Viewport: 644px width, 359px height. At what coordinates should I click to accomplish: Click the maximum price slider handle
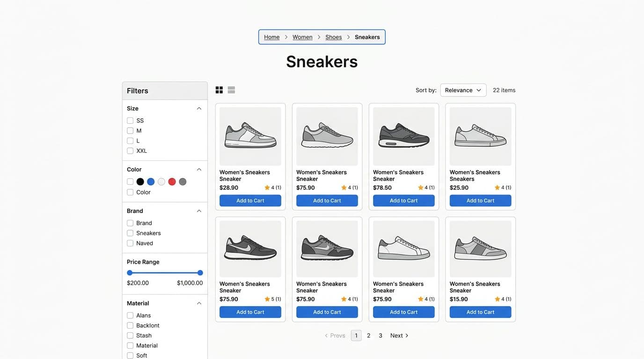click(x=200, y=273)
